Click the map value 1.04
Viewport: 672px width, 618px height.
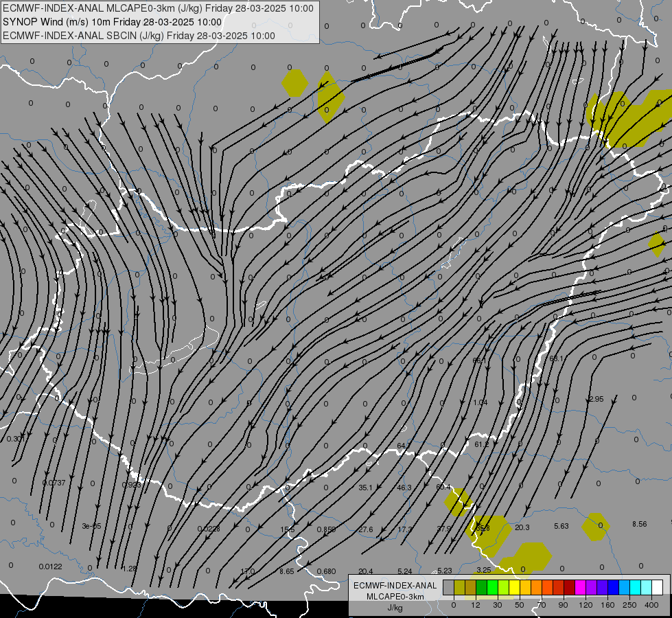click(x=480, y=402)
